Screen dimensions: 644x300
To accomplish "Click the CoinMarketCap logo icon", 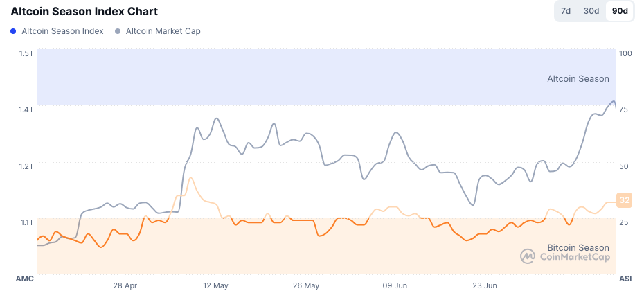I will pos(528,256).
